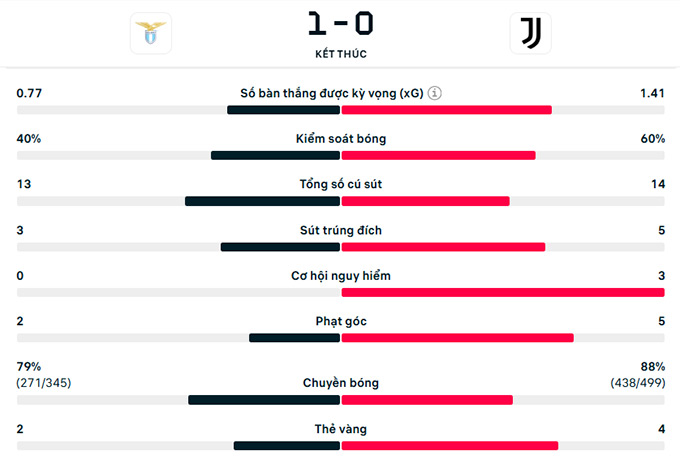Click the Kiểm soát bóng stat label
Screen dimensions: 680x464
pos(340,139)
